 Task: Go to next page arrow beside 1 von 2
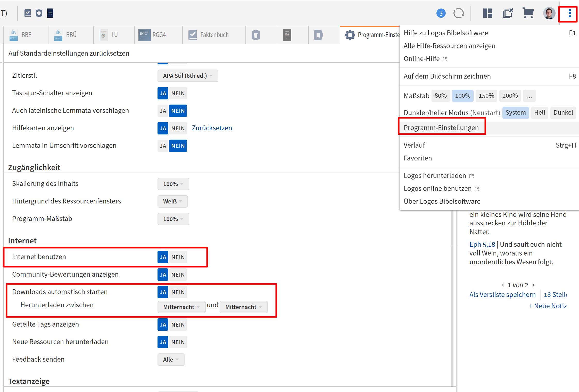(533, 285)
